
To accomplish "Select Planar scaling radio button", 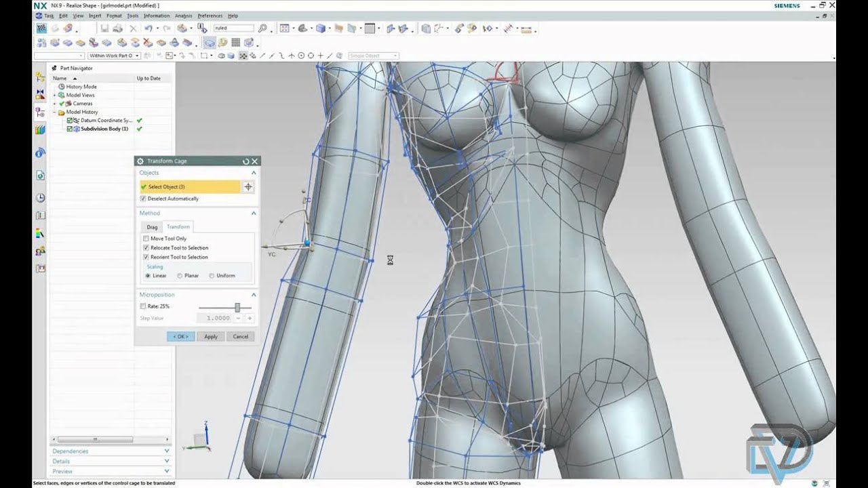I will coord(180,276).
